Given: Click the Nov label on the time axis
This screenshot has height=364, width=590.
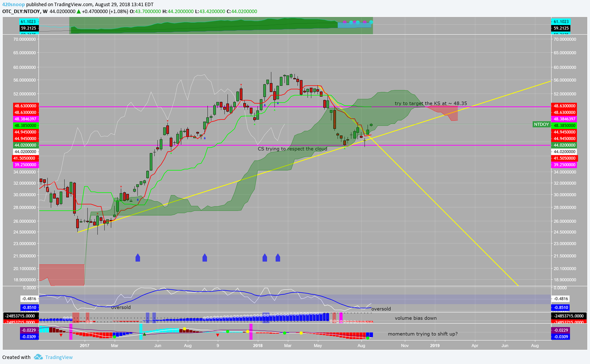Looking at the screenshot, I should click(x=405, y=346).
